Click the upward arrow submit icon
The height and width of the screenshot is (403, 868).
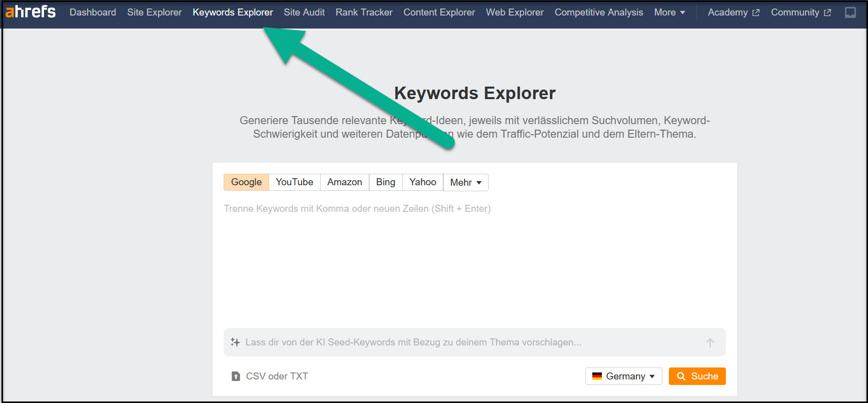(x=710, y=342)
